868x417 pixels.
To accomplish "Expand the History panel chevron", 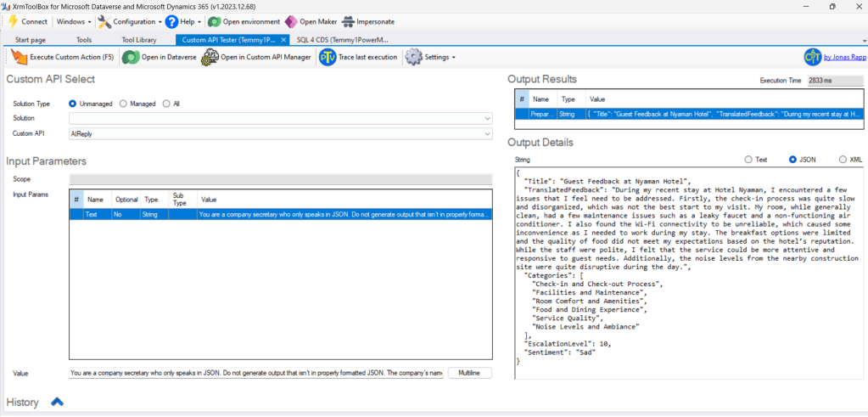I will pos(57,402).
